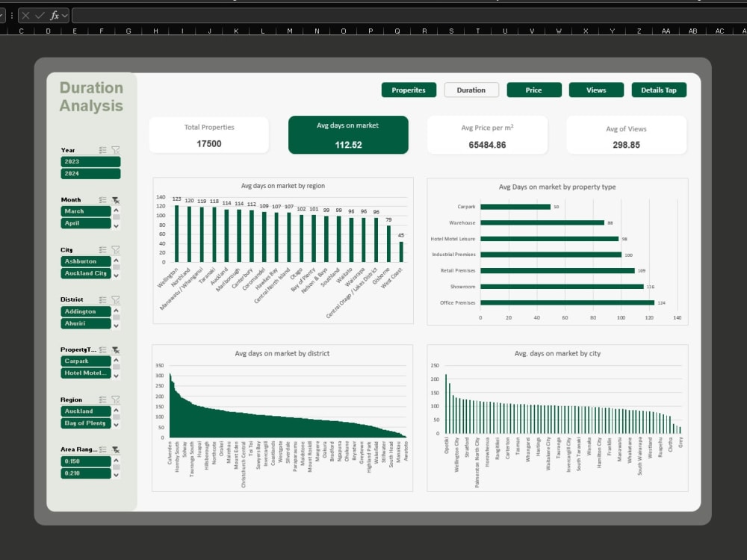Switch to Views tab
Image resolution: width=747 pixels, height=560 pixels.
[596, 90]
